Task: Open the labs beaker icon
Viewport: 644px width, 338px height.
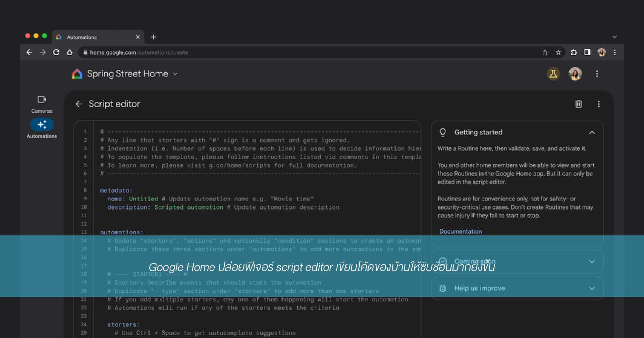Action: point(553,74)
